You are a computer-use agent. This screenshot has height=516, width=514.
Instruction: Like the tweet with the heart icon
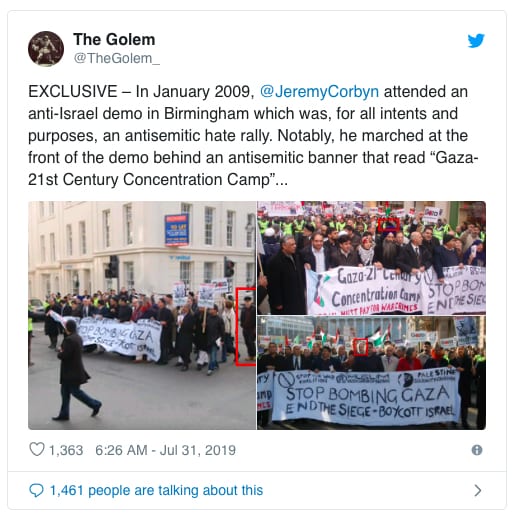coord(37,449)
